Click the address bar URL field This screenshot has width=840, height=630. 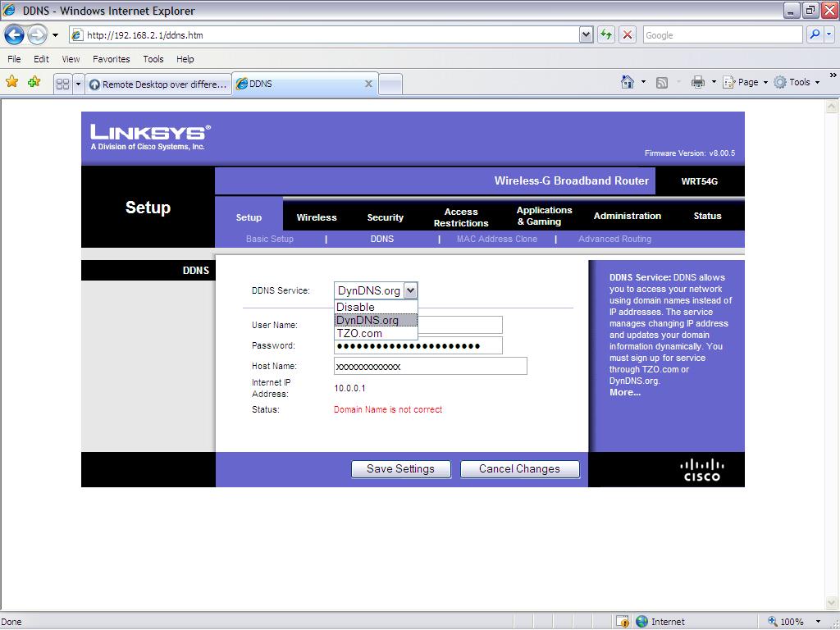point(325,35)
